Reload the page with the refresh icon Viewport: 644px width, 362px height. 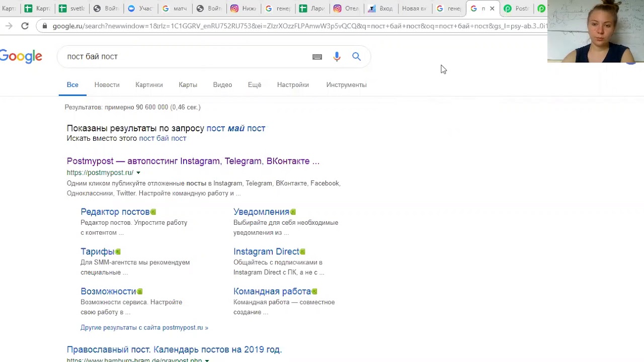(x=25, y=26)
